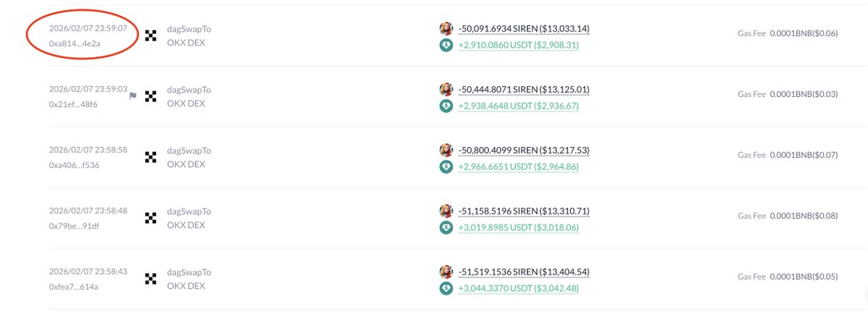
Task: Open transaction hash 0x21ef...48f6
Action: [73, 104]
